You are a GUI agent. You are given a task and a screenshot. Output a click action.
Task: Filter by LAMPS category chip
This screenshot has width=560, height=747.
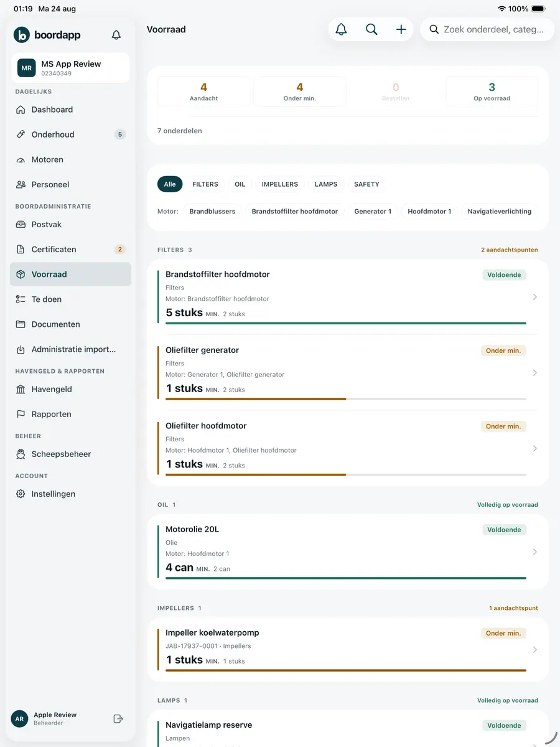326,184
